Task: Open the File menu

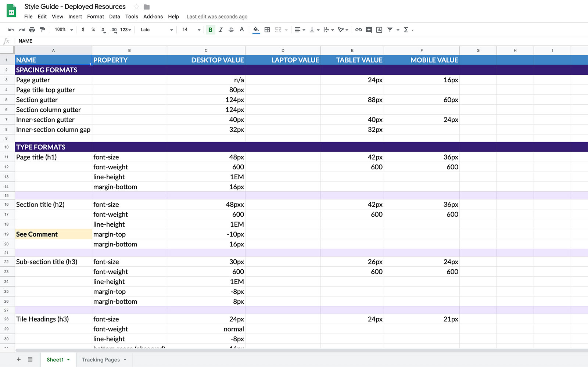Action: click(28, 17)
